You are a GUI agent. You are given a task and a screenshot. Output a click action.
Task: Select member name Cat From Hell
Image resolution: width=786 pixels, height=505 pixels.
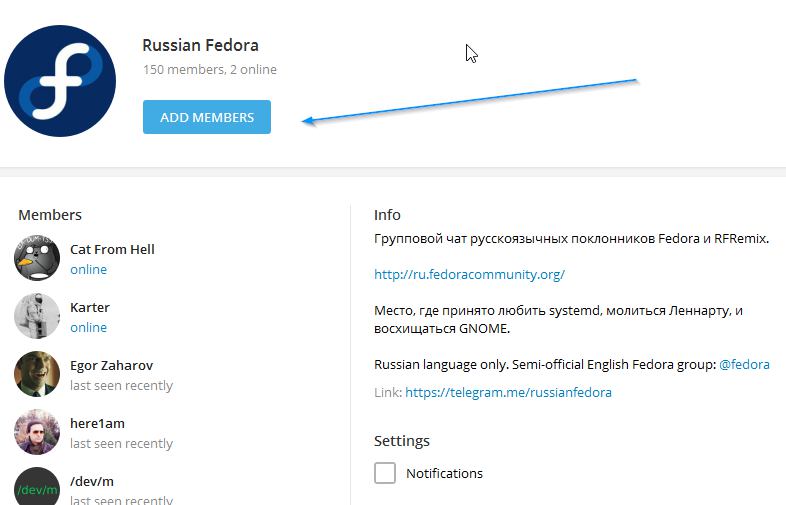(x=112, y=249)
